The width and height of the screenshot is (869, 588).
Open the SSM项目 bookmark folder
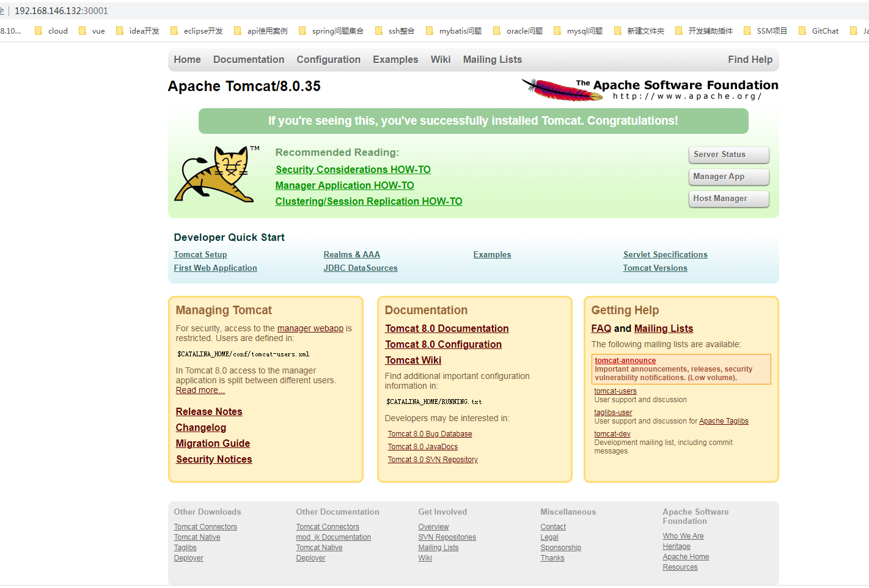(766, 31)
